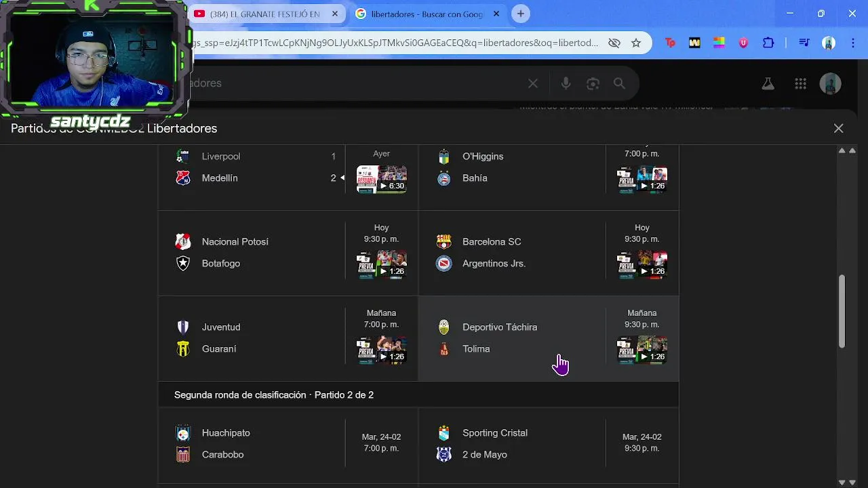Click the Juventud team name

(x=221, y=327)
